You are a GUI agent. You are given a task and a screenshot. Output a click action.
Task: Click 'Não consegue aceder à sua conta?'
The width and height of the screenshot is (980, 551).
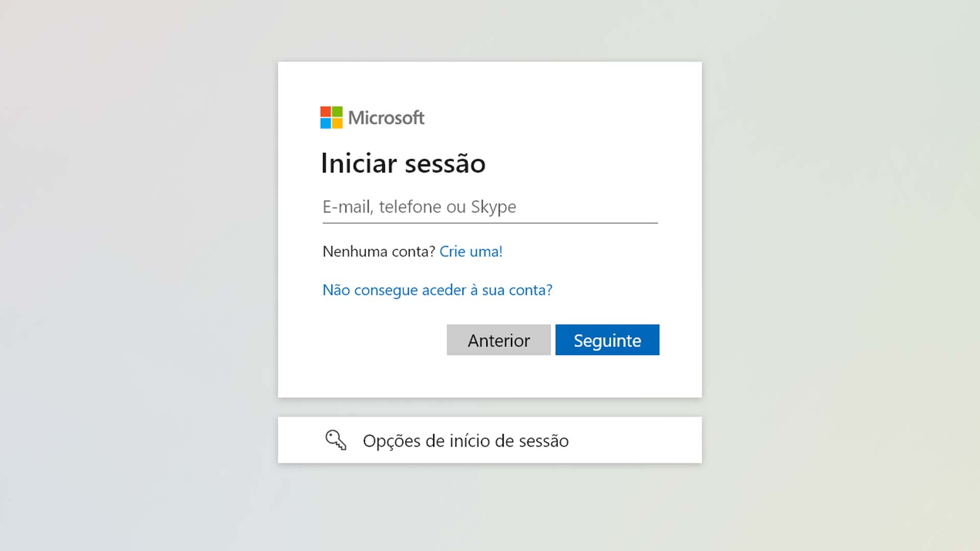[x=437, y=290]
